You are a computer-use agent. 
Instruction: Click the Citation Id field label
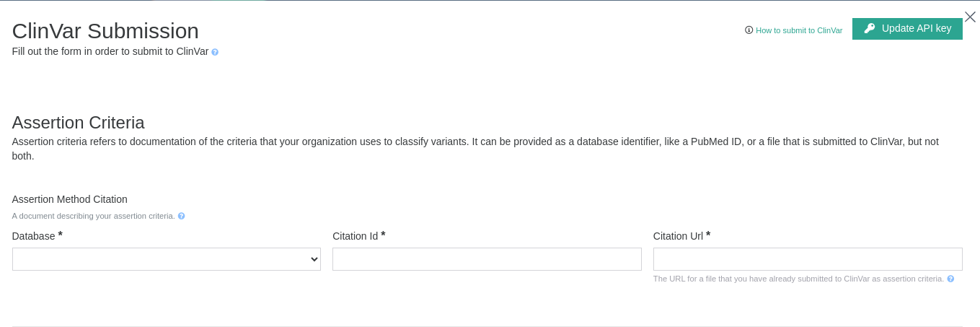pyautogui.click(x=355, y=236)
